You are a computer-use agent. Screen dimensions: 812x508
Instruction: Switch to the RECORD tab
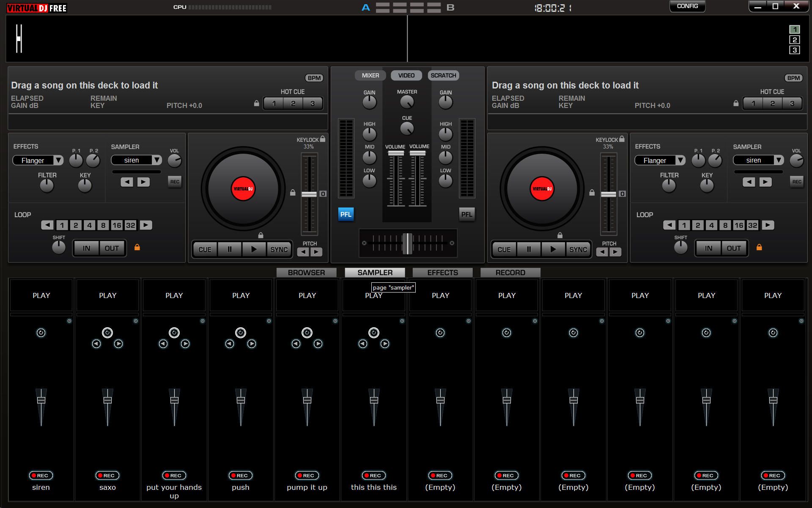(510, 273)
